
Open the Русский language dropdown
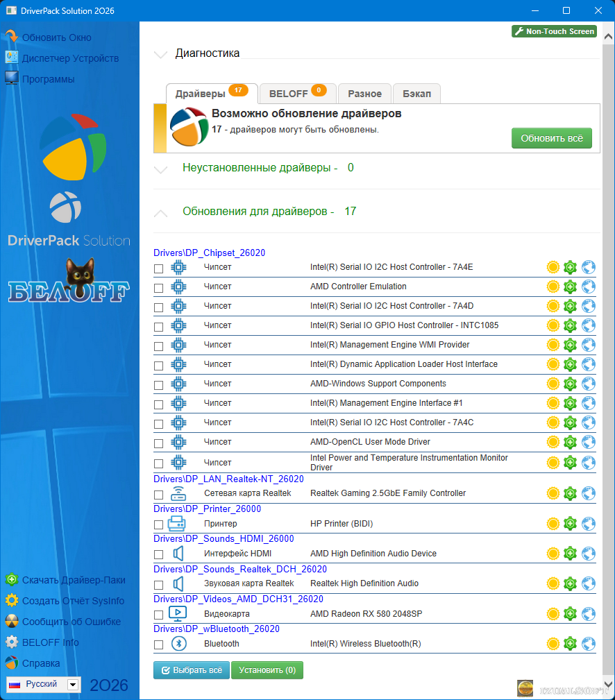coord(72,685)
